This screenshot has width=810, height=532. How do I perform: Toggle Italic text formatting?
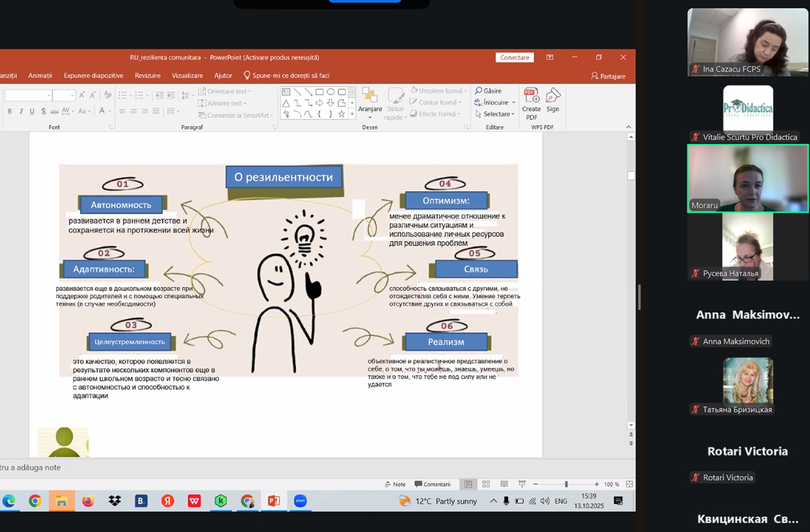(21, 112)
